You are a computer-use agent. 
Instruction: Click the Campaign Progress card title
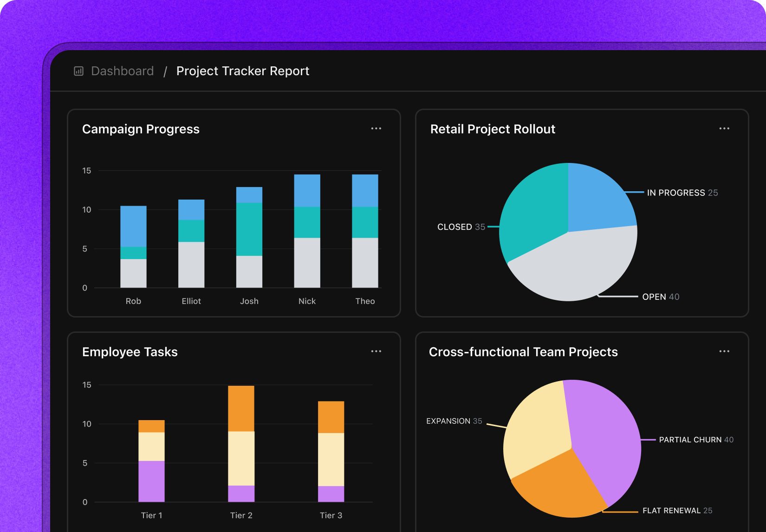point(141,129)
